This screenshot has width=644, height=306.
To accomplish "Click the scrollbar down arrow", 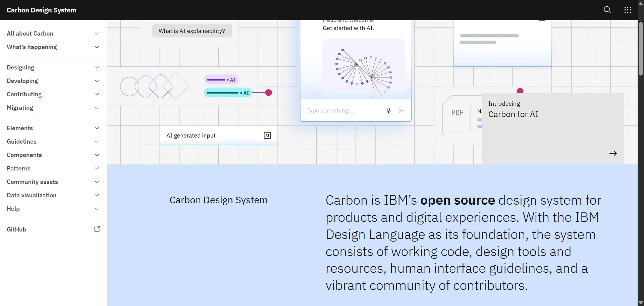I will (x=641, y=303).
